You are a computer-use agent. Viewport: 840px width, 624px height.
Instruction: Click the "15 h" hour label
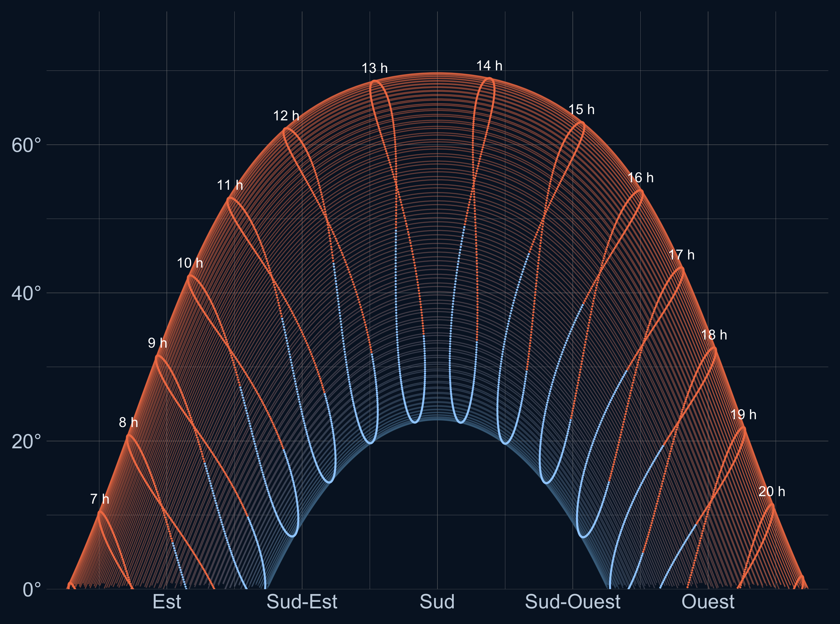tap(581, 109)
